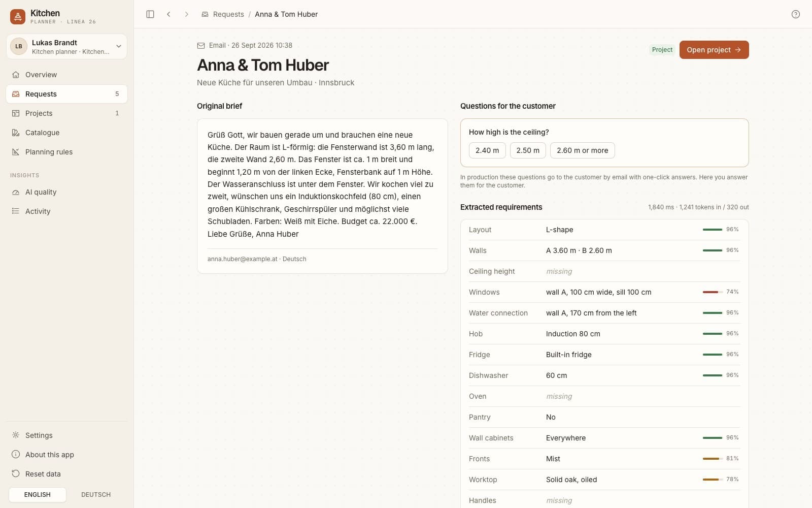The image size is (812, 508).
Task: Switch language to Deutsch
Action: [96, 495]
